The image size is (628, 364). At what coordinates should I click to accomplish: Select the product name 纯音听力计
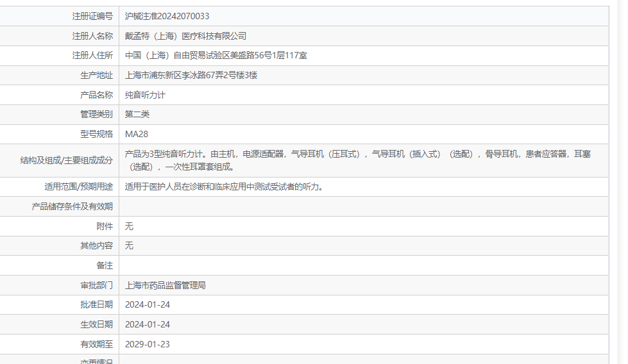tap(145, 95)
